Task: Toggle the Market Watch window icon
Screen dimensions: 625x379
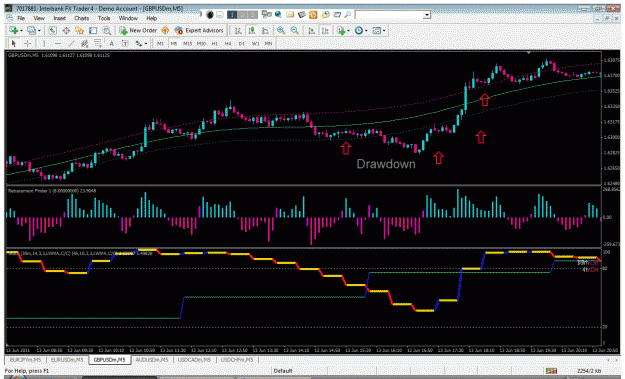Action: coord(52,30)
